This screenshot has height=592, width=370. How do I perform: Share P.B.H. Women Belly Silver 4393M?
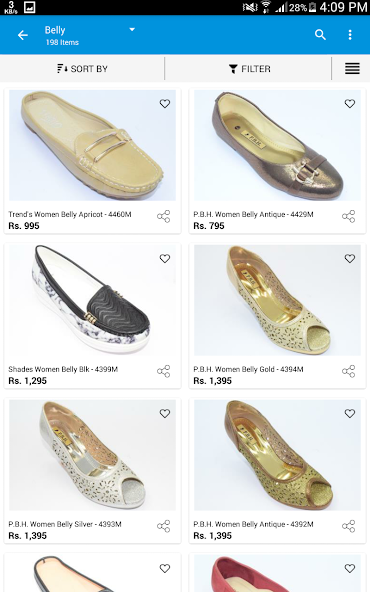point(163,526)
